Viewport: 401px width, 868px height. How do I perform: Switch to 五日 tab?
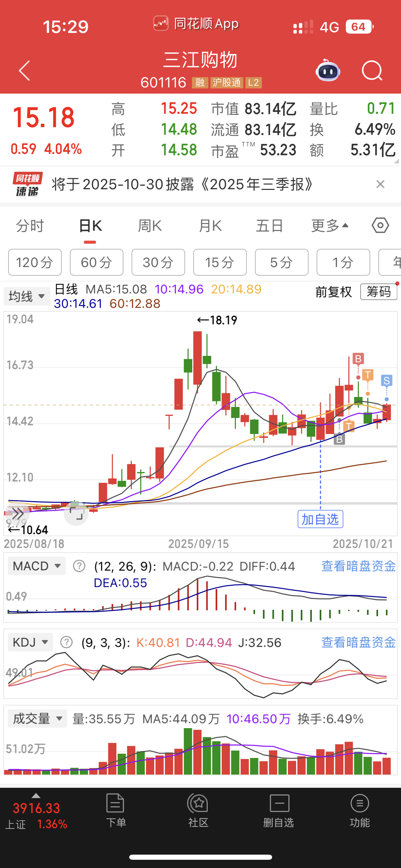[x=269, y=226]
